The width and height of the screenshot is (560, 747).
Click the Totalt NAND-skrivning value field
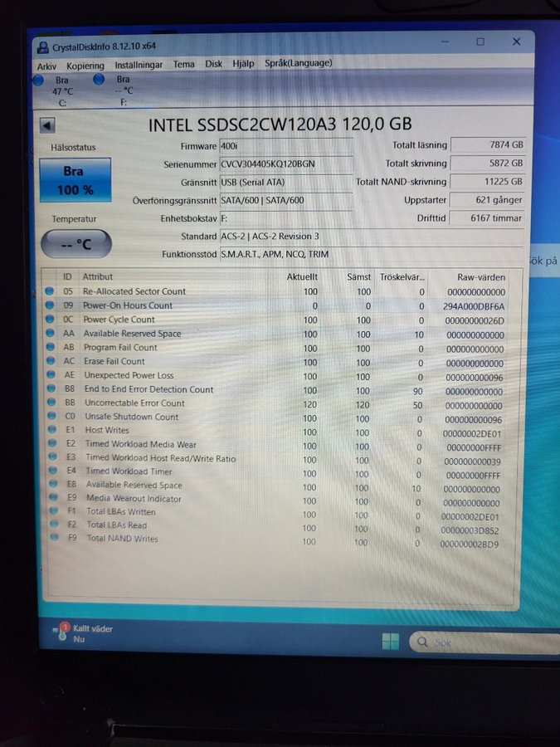point(488,181)
